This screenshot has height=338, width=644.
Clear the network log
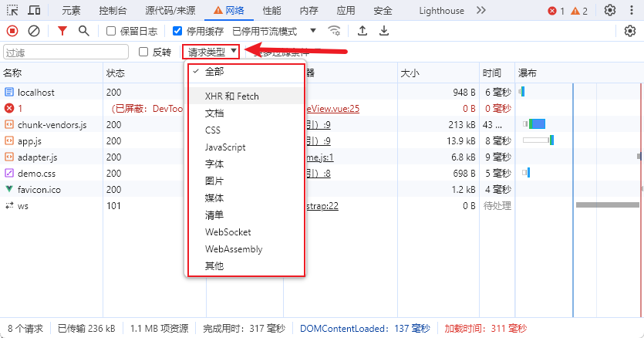click(34, 31)
